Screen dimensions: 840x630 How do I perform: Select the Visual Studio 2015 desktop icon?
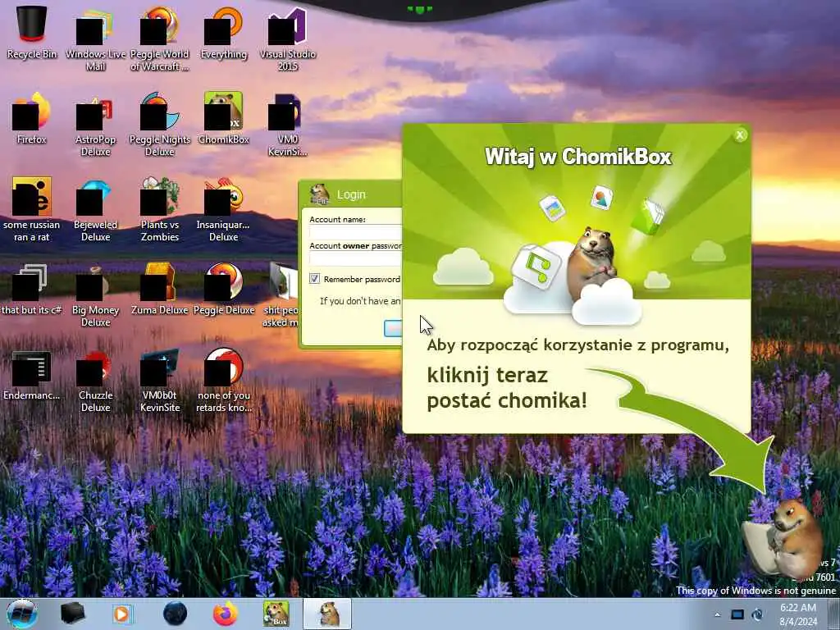click(x=288, y=38)
